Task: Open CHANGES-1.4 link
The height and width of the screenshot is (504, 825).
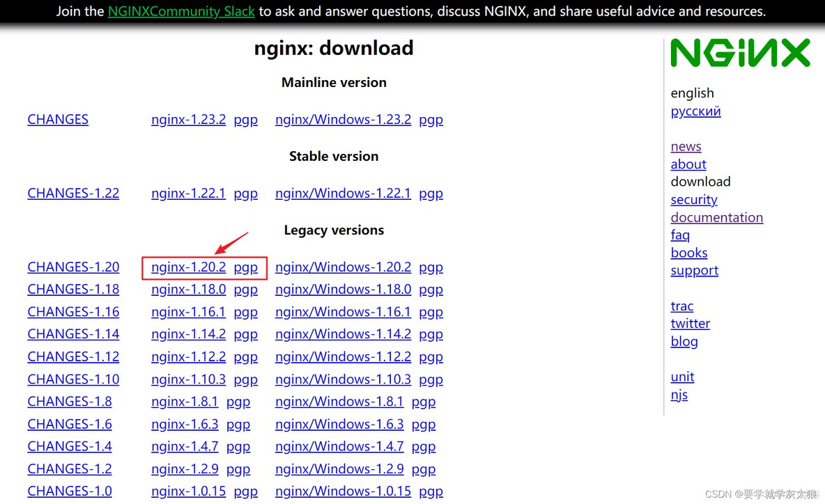Action: pyautogui.click(x=70, y=446)
